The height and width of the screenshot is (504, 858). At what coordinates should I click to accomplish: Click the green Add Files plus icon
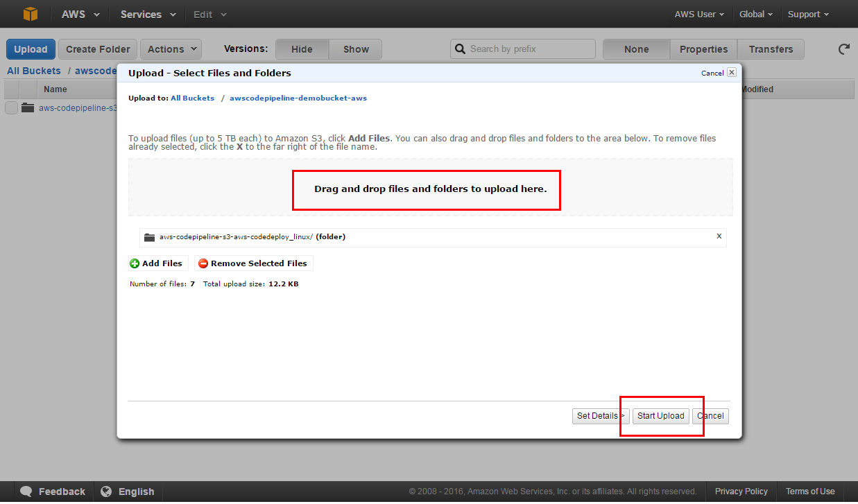tap(135, 263)
